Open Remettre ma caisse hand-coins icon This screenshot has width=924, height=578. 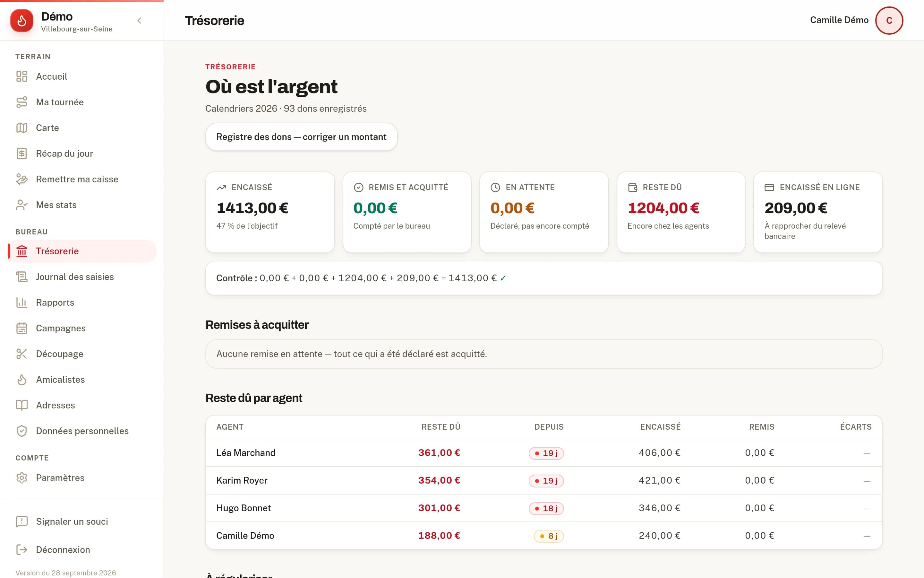[22, 179]
